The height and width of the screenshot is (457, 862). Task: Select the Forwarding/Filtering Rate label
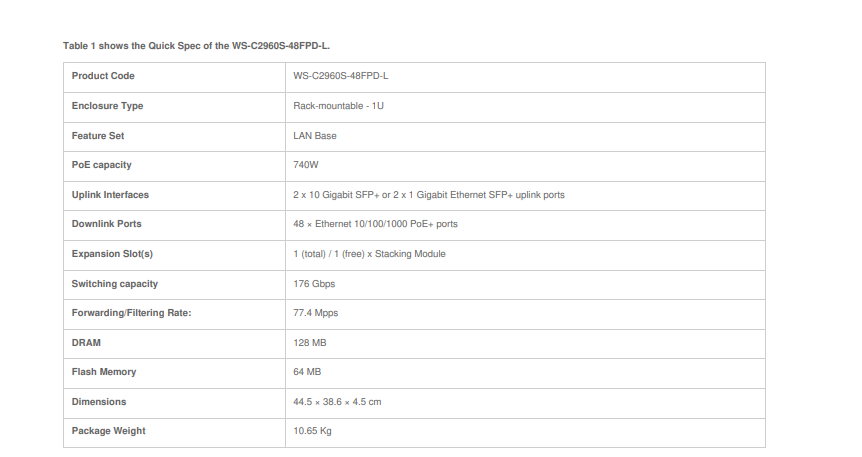click(131, 313)
